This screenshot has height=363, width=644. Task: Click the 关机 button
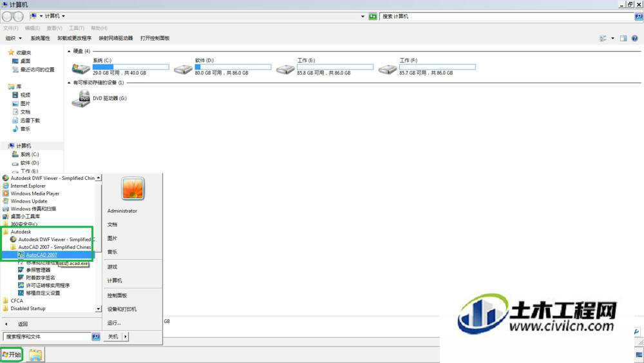[113, 337]
